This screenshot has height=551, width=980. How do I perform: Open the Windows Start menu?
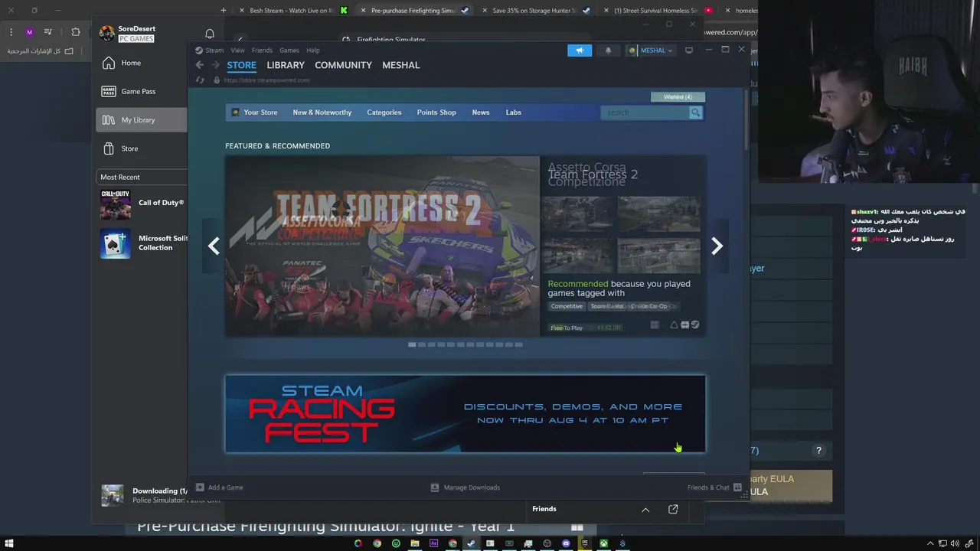9,543
